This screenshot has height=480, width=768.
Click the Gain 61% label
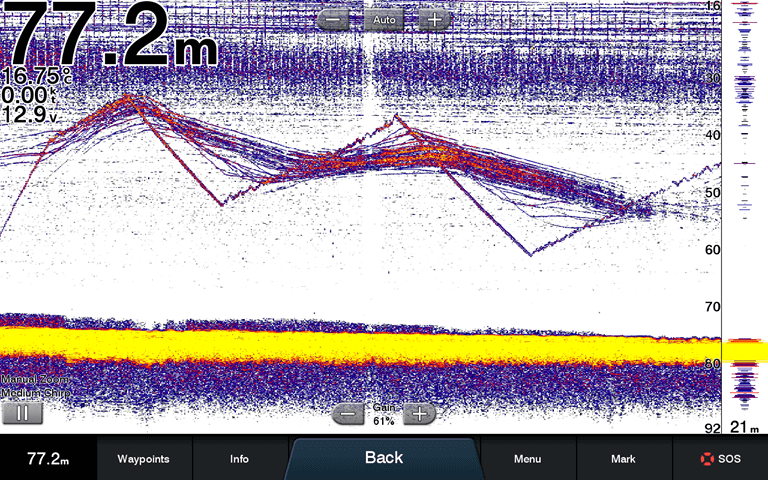[x=384, y=414]
